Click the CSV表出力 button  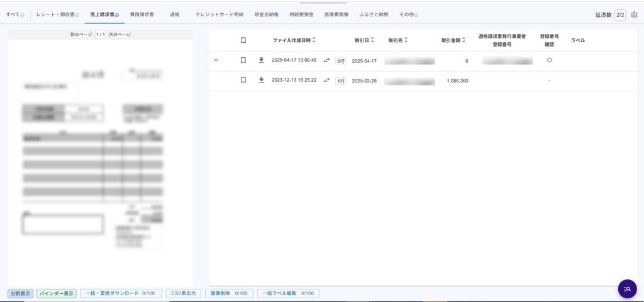click(184, 293)
